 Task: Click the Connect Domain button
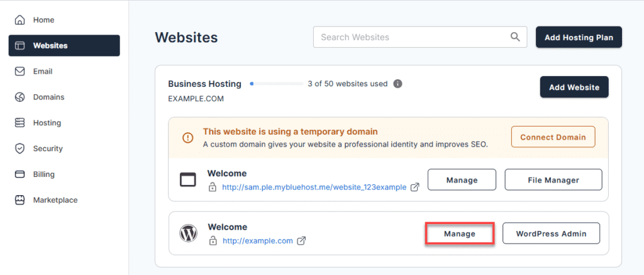tap(553, 137)
